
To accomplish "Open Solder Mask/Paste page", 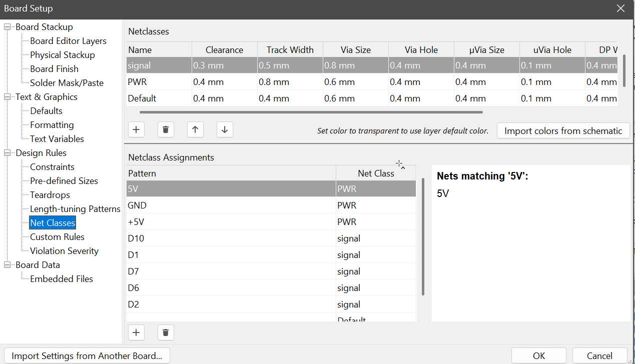I will click(x=67, y=83).
